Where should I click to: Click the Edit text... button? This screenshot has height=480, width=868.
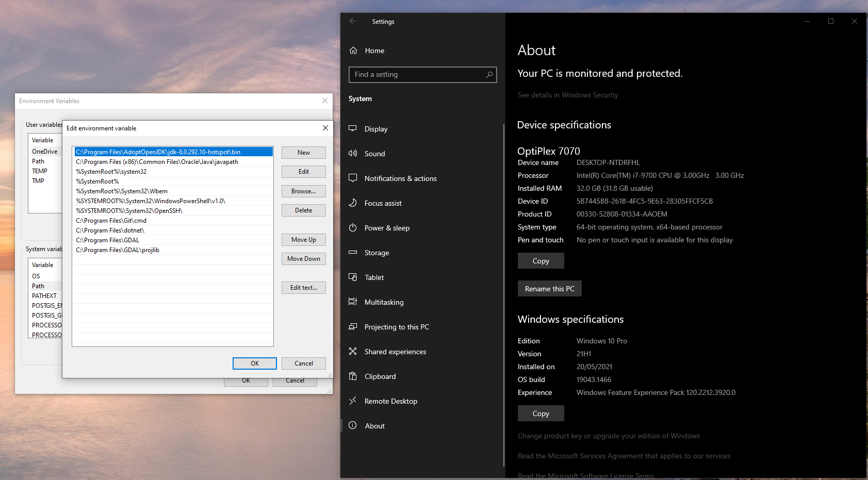point(304,288)
